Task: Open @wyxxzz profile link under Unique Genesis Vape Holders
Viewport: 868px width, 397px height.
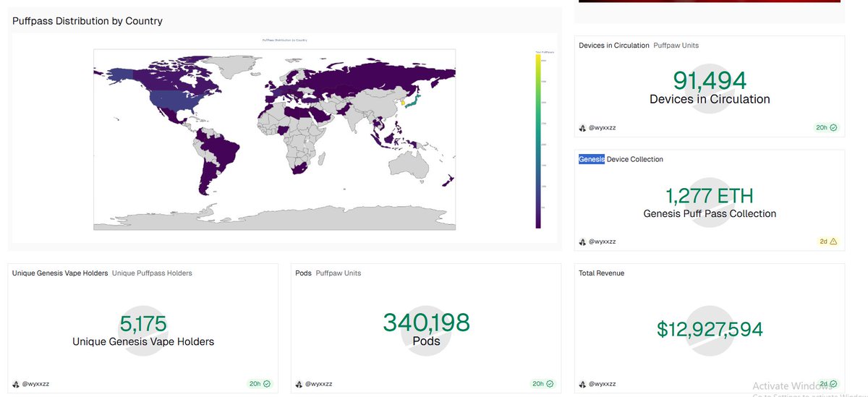Action: point(36,384)
